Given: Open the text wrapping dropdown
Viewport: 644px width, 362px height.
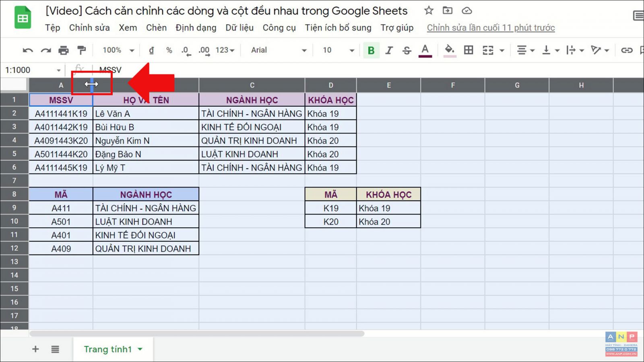Looking at the screenshot, I should point(575,50).
